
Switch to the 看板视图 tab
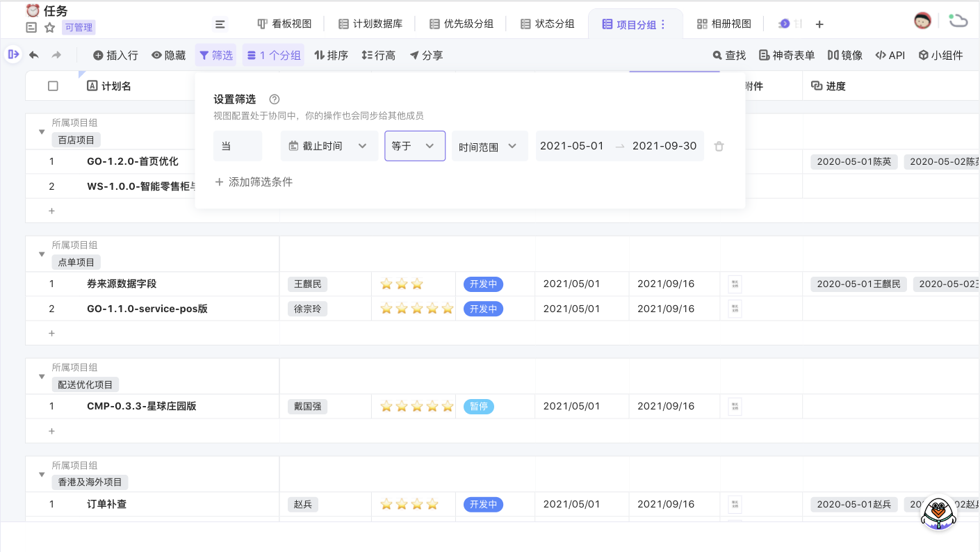[x=284, y=24]
